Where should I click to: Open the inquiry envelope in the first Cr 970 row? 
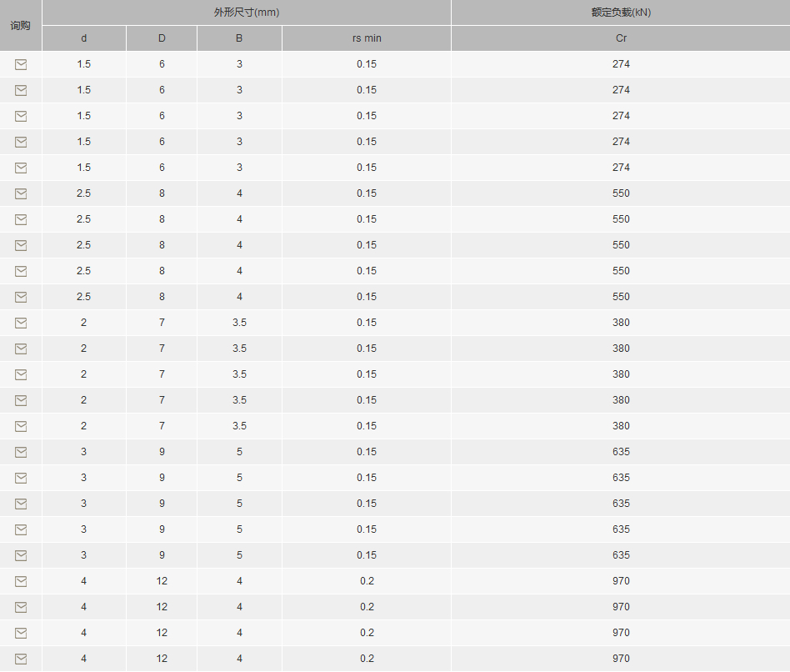[21, 581]
